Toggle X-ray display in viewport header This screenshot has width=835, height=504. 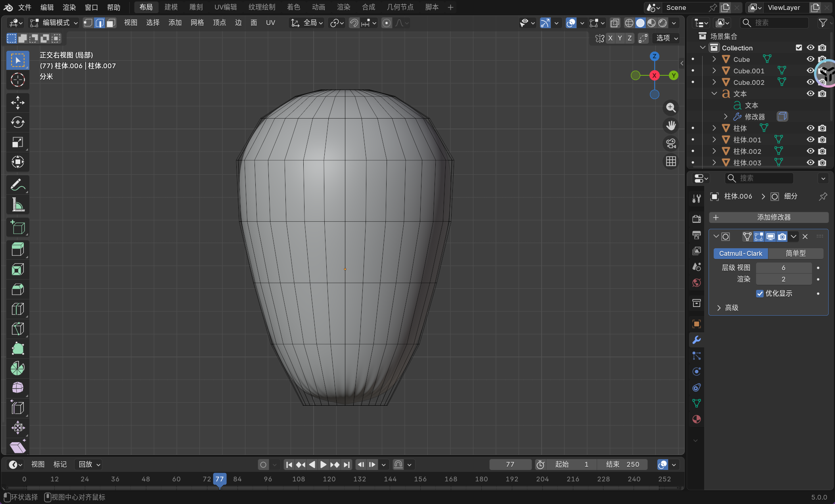(x=615, y=23)
